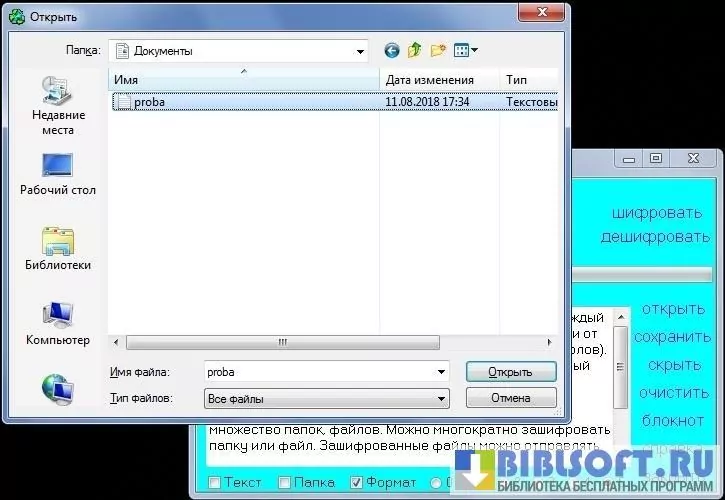Click the Back arrow navigation icon
This screenshot has height=500, width=725.
click(391, 50)
